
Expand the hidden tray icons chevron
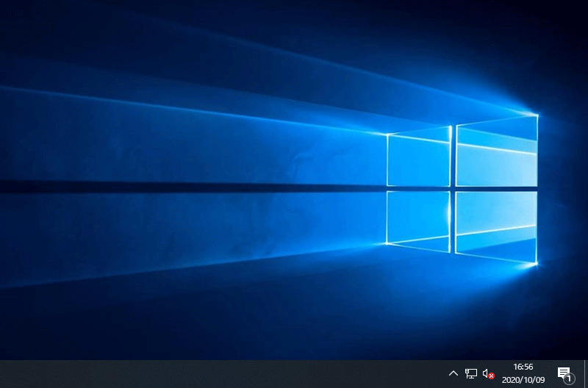pos(453,374)
